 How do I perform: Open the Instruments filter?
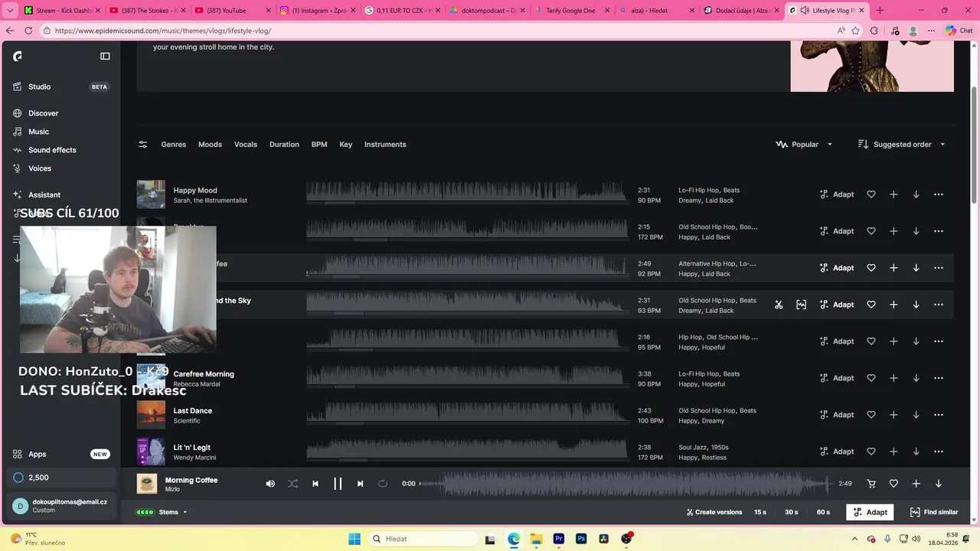point(385,144)
